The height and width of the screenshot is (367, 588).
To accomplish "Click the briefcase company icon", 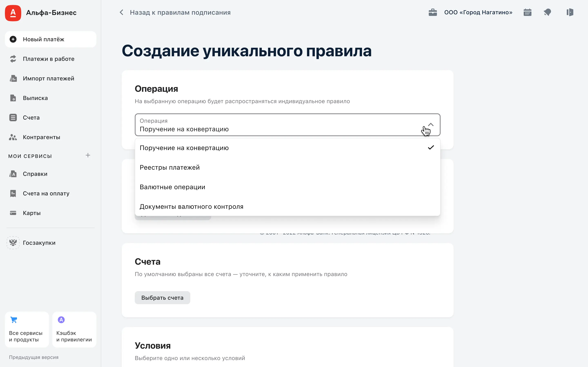I will pos(432,12).
